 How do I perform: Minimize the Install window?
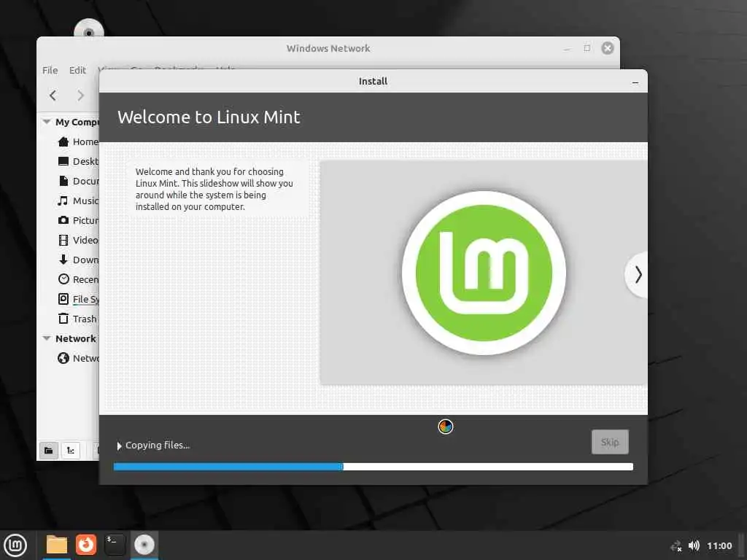635,82
